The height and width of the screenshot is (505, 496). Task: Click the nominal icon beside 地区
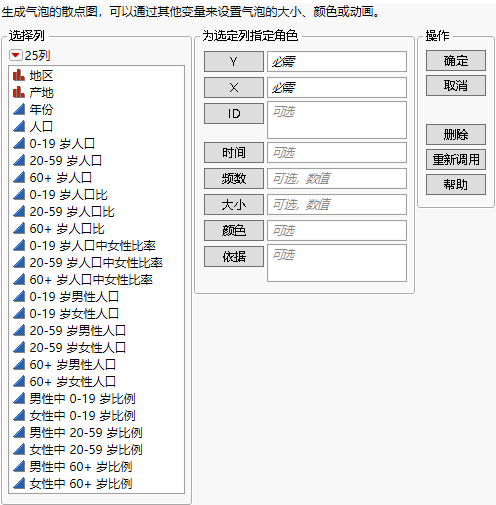(19, 75)
